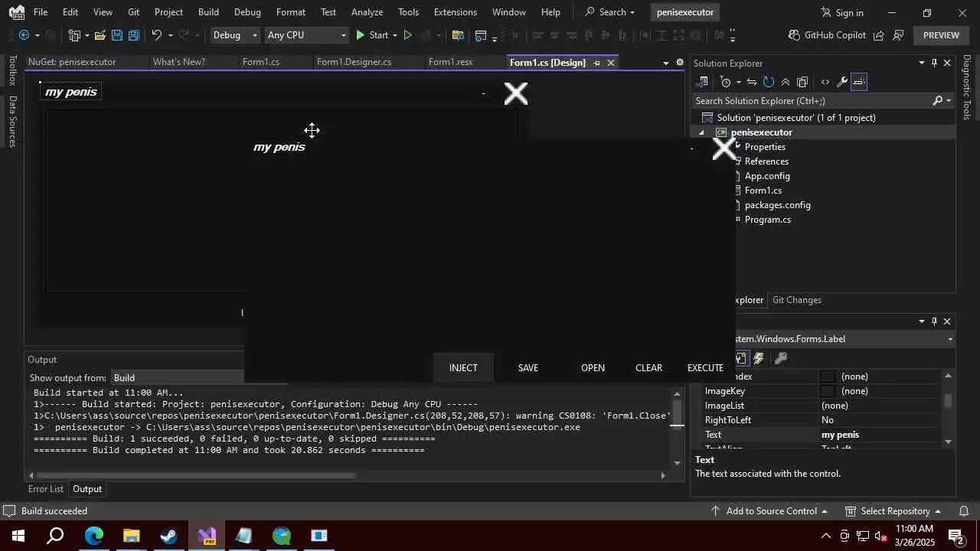This screenshot has width=980, height=551.
Task: Click the OPEN button in running app
Action: coord(593,368)
